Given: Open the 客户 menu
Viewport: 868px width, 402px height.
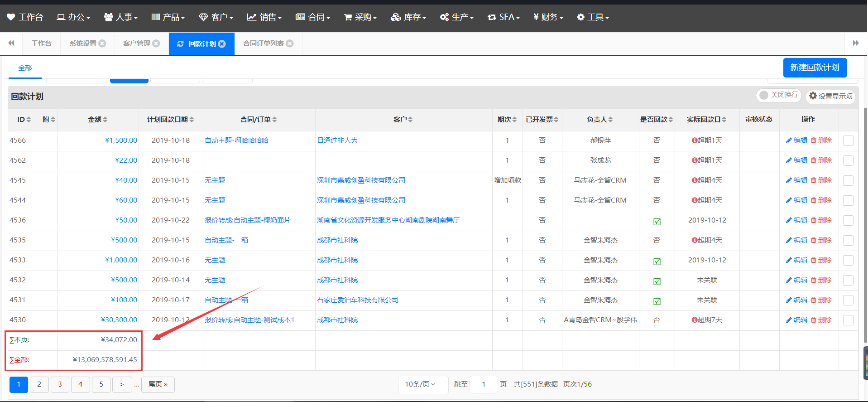Looking at the screenshot, I should click(x=216, y=17).
